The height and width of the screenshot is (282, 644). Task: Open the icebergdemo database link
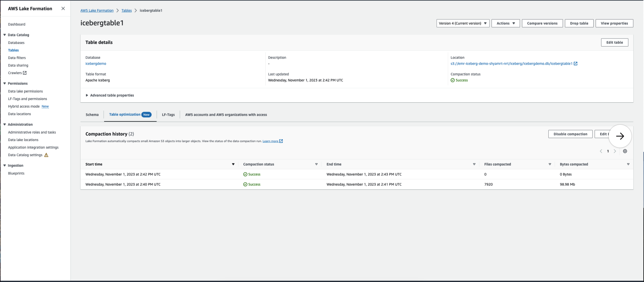(96, 64)
